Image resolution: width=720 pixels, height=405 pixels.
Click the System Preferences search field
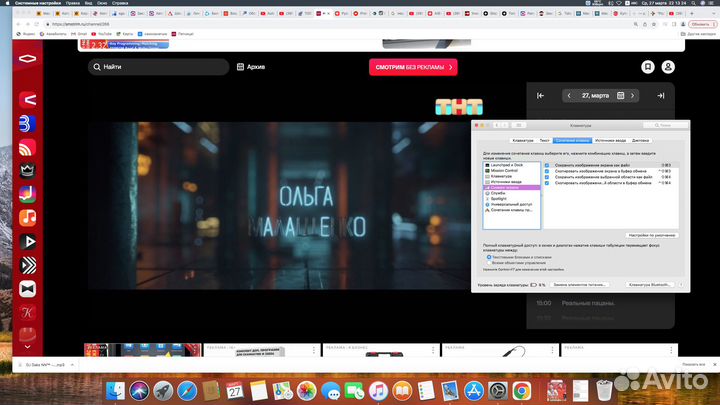[x=665, y=125]
